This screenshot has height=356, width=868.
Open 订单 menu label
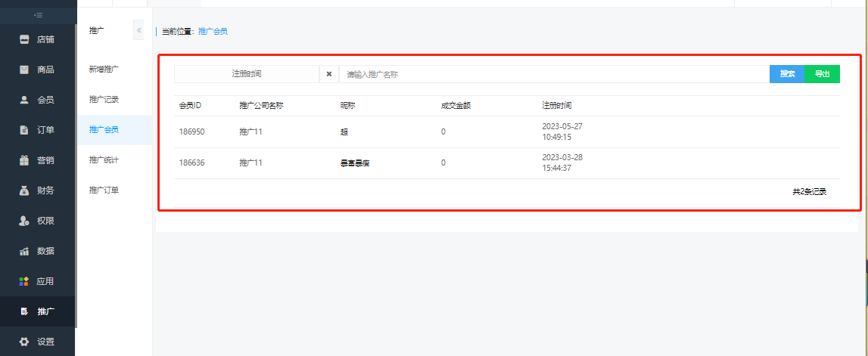pos(45,130)
